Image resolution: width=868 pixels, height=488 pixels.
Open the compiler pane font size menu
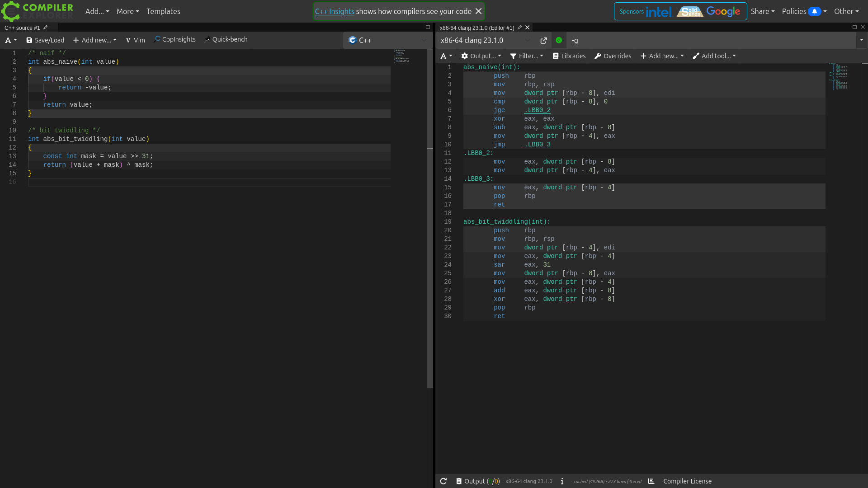(x=446, y=56)
